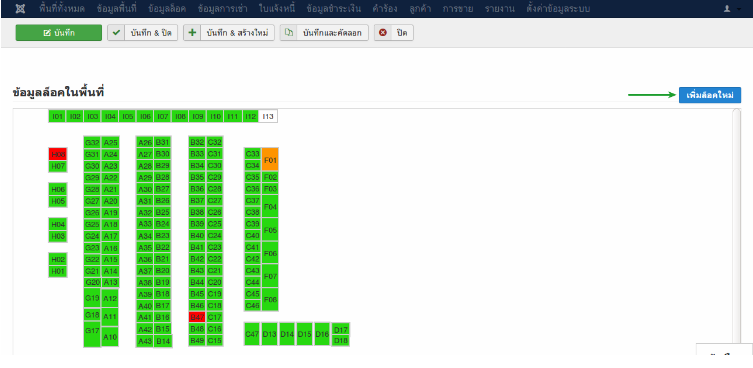
Task: Open the ข้อมูลพื้นที่ menu
Action: click(117, 9)
